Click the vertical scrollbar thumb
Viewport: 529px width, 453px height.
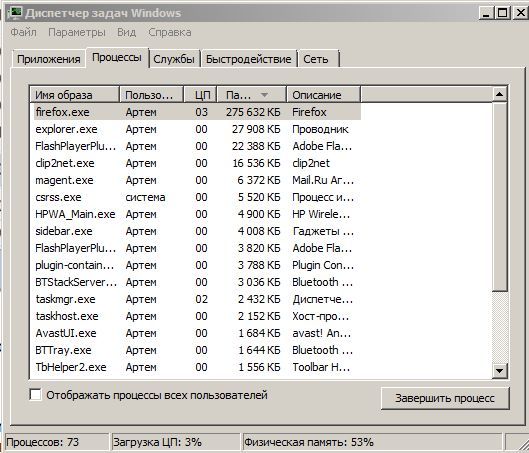499,197
